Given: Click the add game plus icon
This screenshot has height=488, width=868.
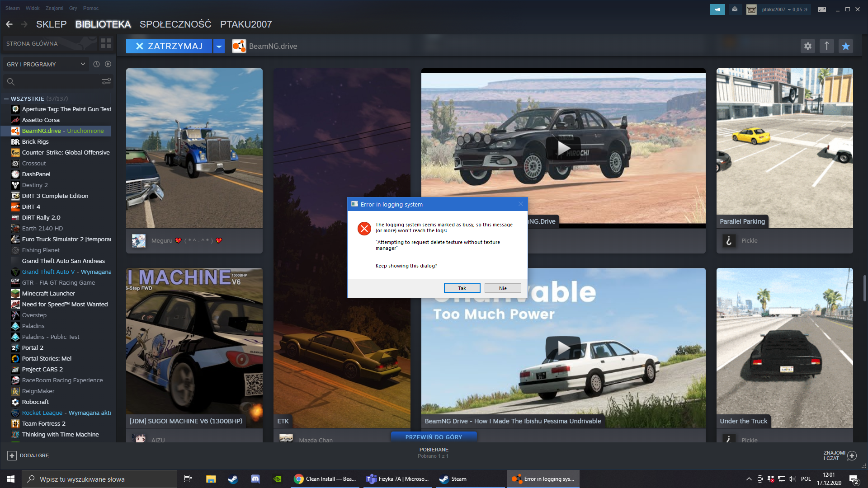Looking at the screenshot, I should (x=12, y=455).
